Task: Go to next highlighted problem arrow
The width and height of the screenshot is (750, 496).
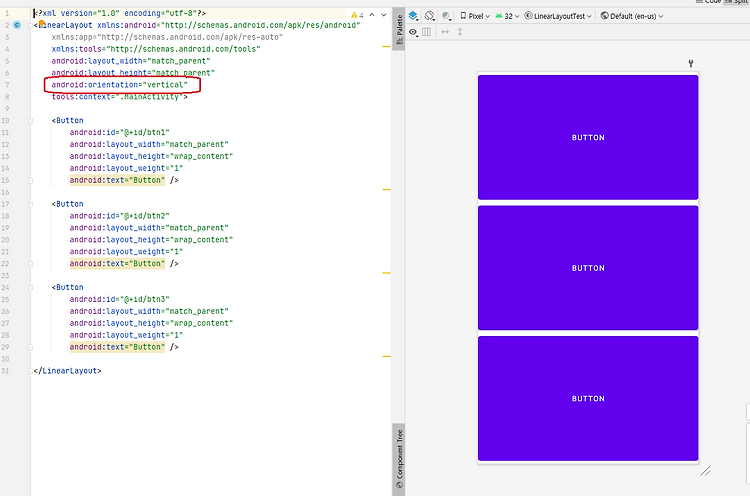Action: tap(384, 15)
